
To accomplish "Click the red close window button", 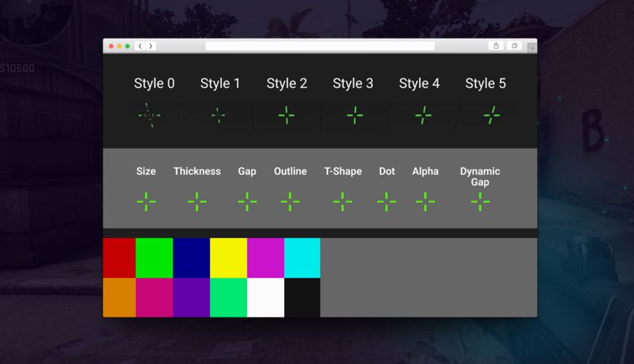I will [x=111, y=46].
